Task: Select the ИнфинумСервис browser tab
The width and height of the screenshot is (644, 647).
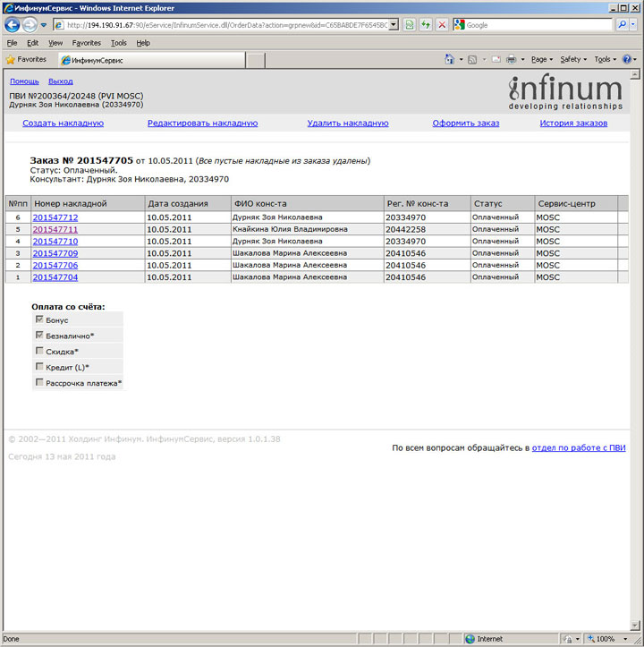Action: [152, 60]
